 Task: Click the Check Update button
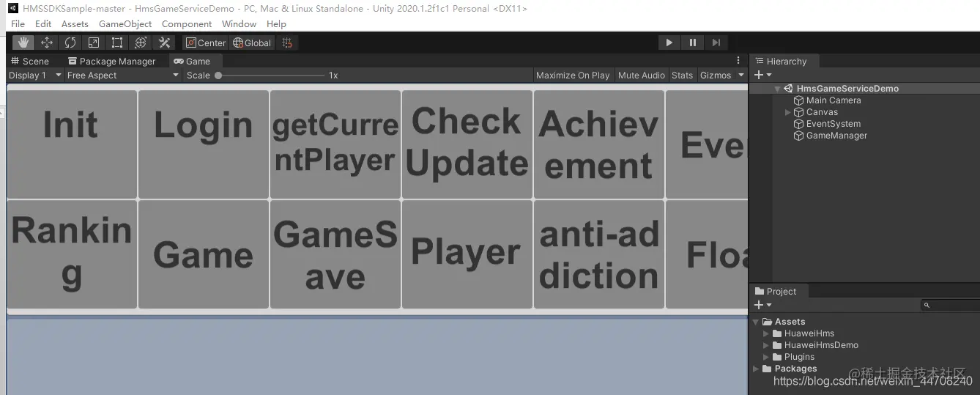click(x=467, y=144)
